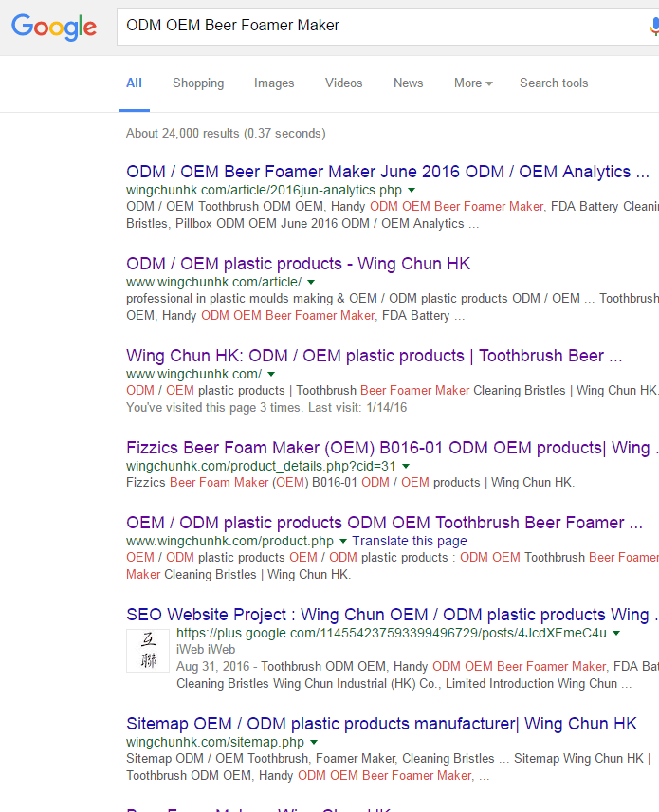Image resolution: width=659 pixels, height=812 pixels.
Task: Expand arrow next to 2016jun-analytics.php URL
Action: point(412,190)
